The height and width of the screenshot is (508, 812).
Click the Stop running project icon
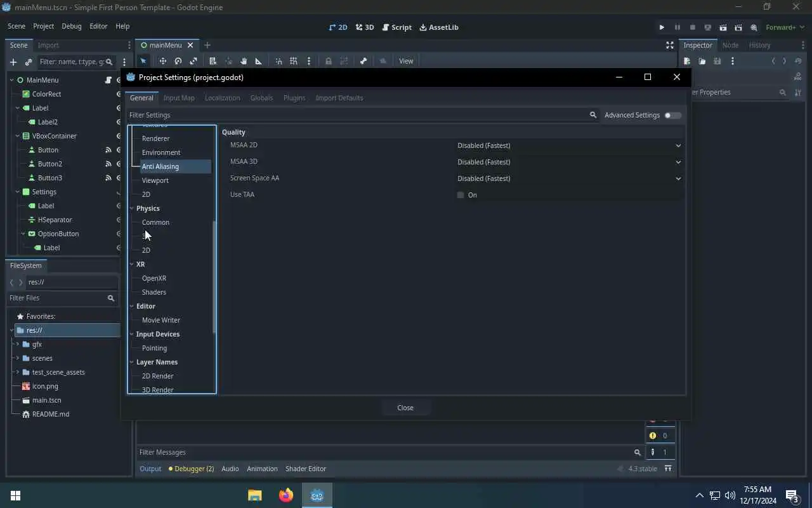pos(692,27)
